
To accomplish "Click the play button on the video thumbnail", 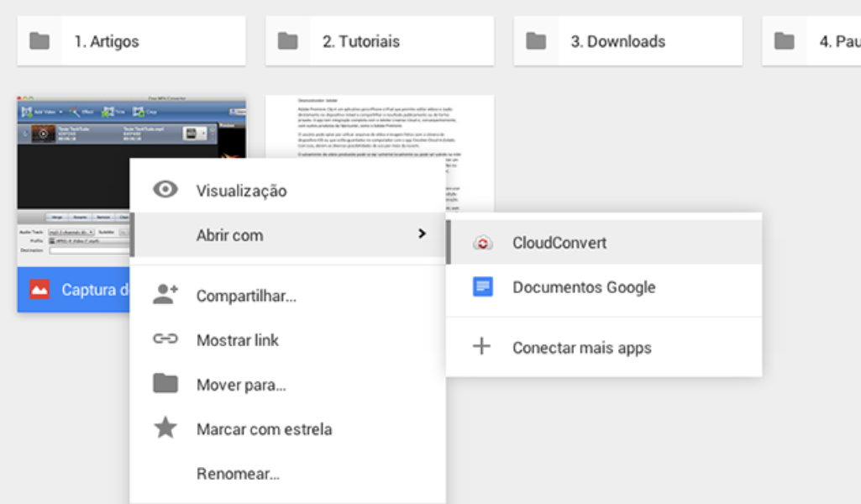I will coord(43,134).
